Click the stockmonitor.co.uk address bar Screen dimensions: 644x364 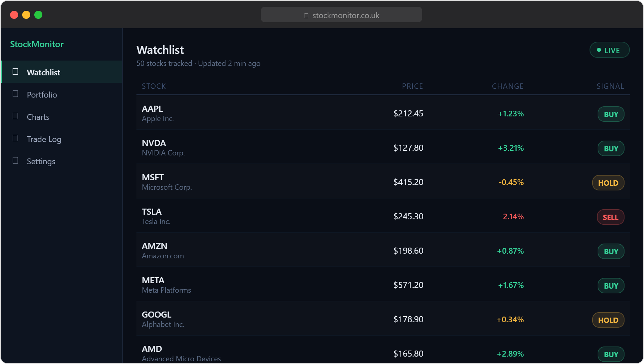click(341, 15)
